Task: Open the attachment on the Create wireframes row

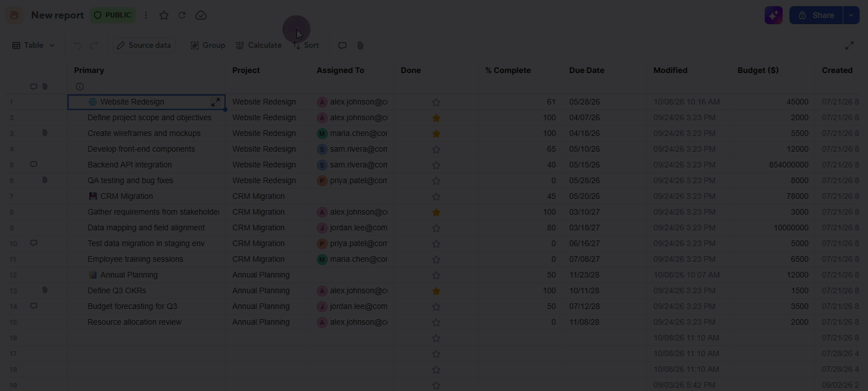Action: click(45, 133)
